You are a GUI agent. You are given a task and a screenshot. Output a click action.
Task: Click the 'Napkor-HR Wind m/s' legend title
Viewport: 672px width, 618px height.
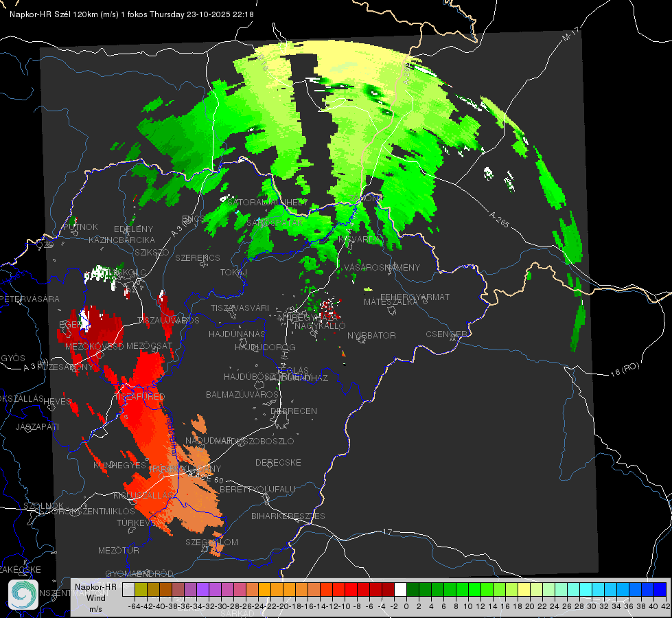[x=95, y=597]
